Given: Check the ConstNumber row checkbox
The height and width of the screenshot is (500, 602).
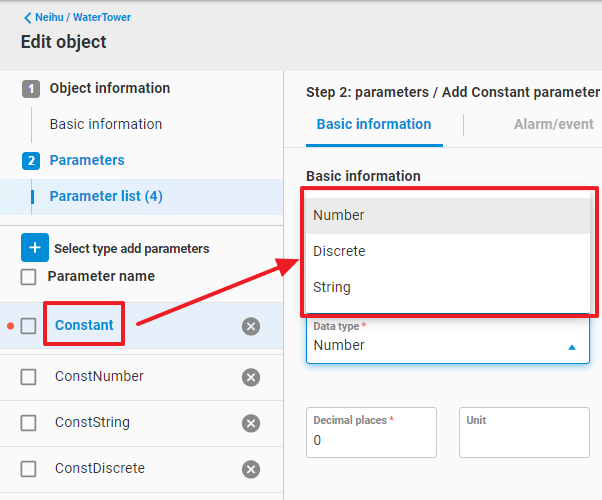Looking at the screenshot, I should pos(29,377).
